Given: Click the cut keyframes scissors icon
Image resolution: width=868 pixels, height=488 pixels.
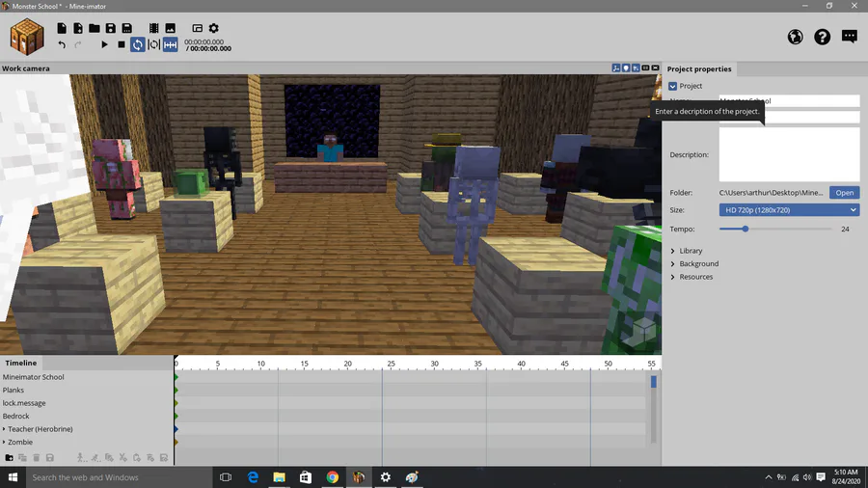Looking at the screenshot, I should click(122, 457).
